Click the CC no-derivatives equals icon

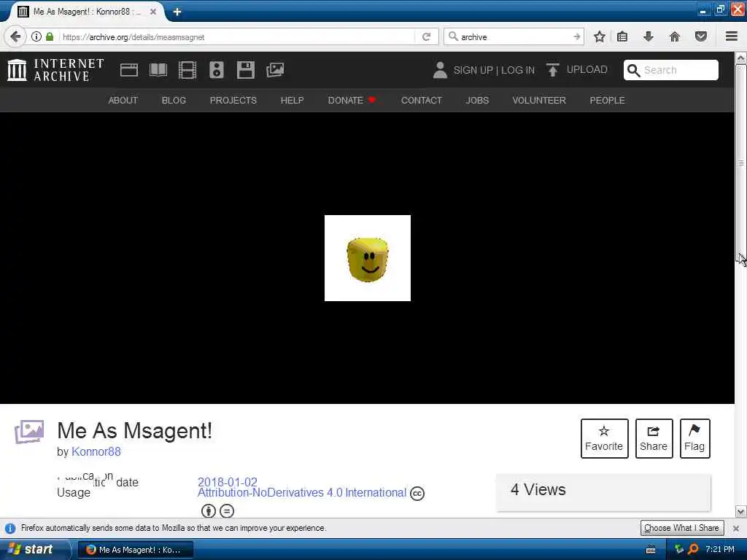[x=227, y=511]
